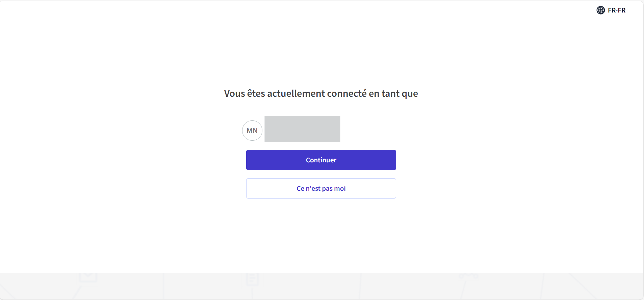
Task: Click the purple "Ce n'est pas moi" text
Action: 321,188
